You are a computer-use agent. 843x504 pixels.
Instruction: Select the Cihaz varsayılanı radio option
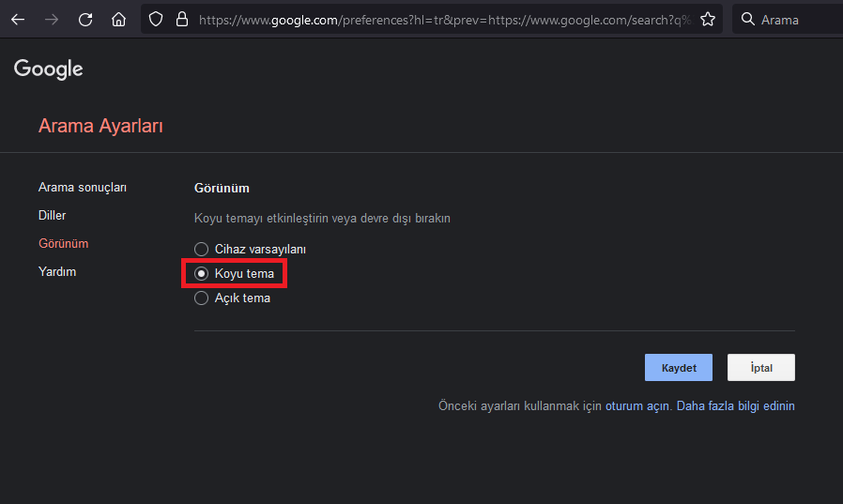coord(201,250)
